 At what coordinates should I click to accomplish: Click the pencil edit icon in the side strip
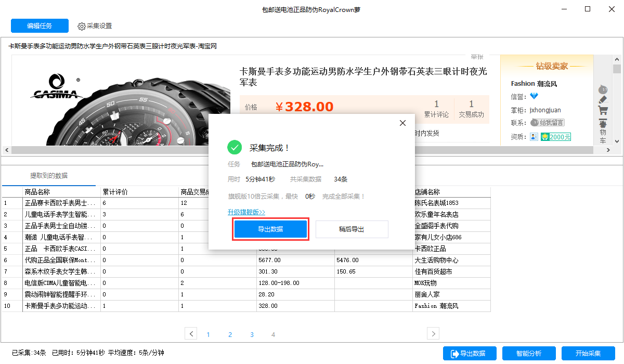pyautogui.click(x=603, y=99)
